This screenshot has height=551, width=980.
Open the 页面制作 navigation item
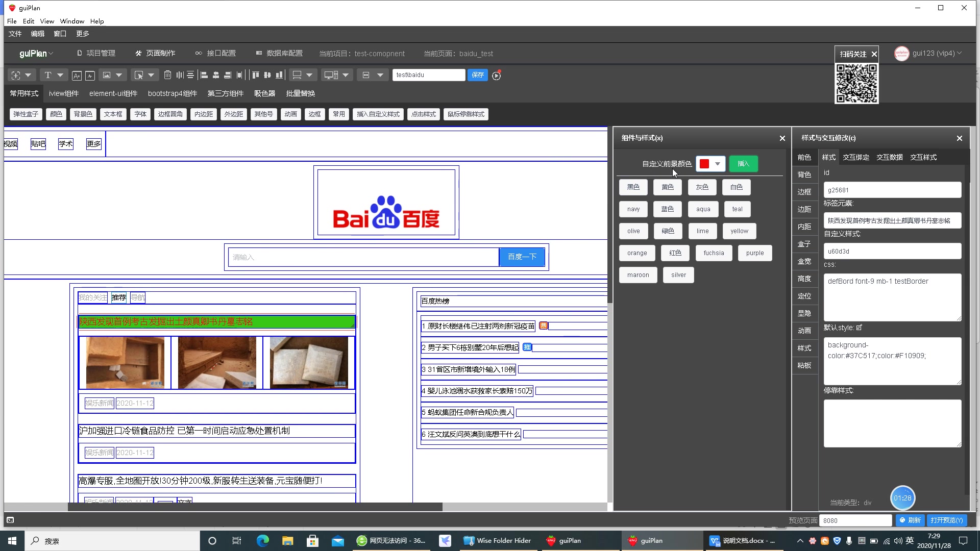[155, 54]
